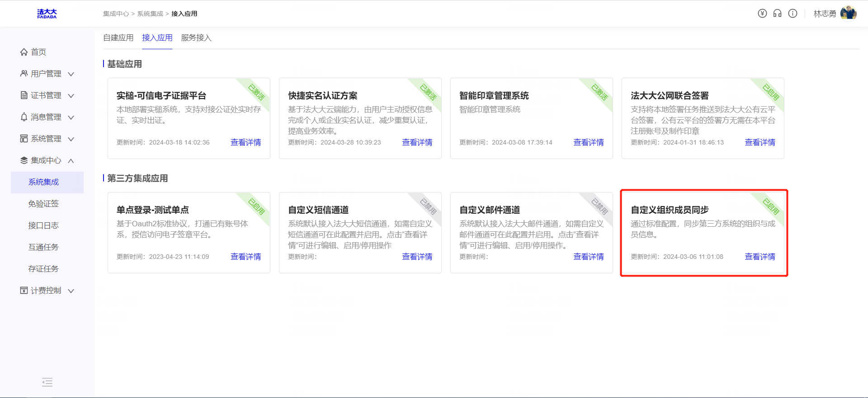The width and height of the screenshot is (868, 398).
Task: Select the 接入应用 tab
Action: pos(157,38)
